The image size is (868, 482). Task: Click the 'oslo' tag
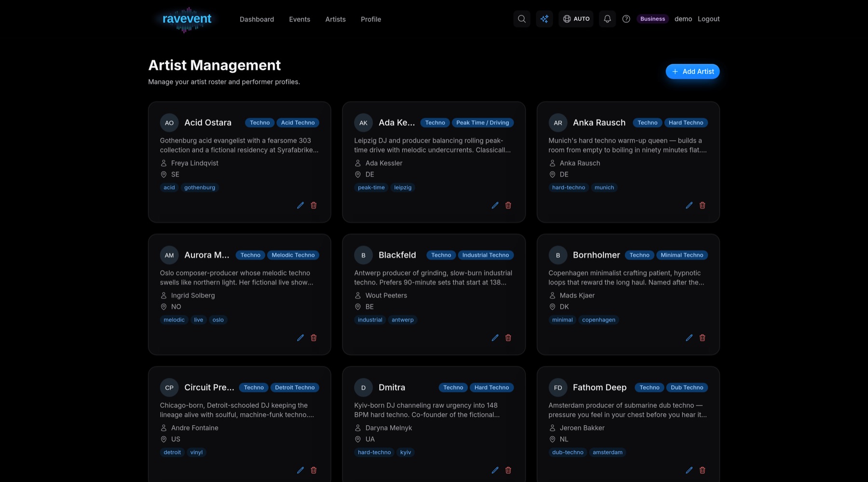(x=218, y=320)
